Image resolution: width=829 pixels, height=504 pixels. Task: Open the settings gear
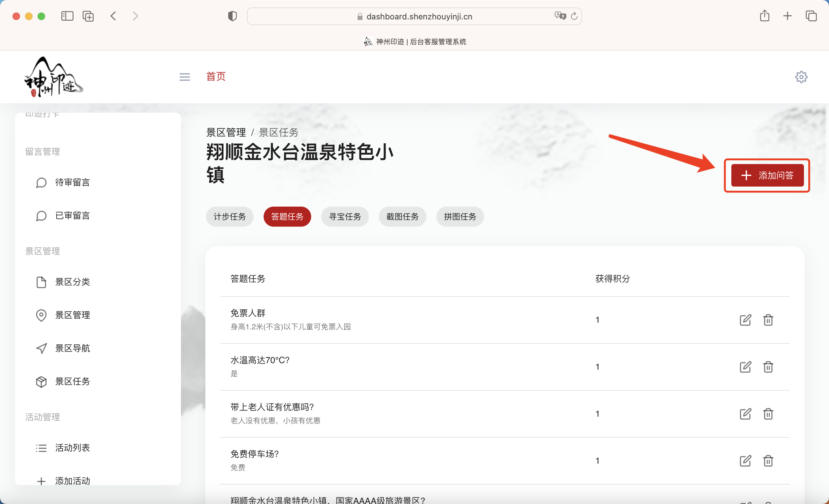(x=801, y=77)
